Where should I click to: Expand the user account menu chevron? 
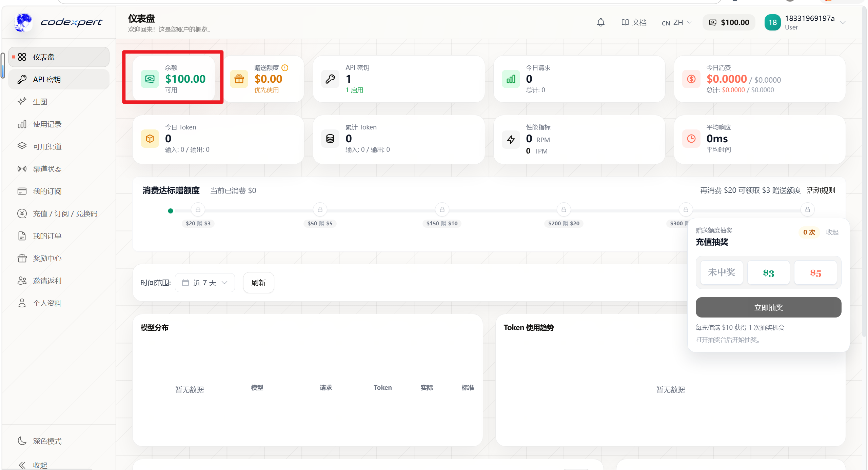pyautogui.click(x=843, y=23)
